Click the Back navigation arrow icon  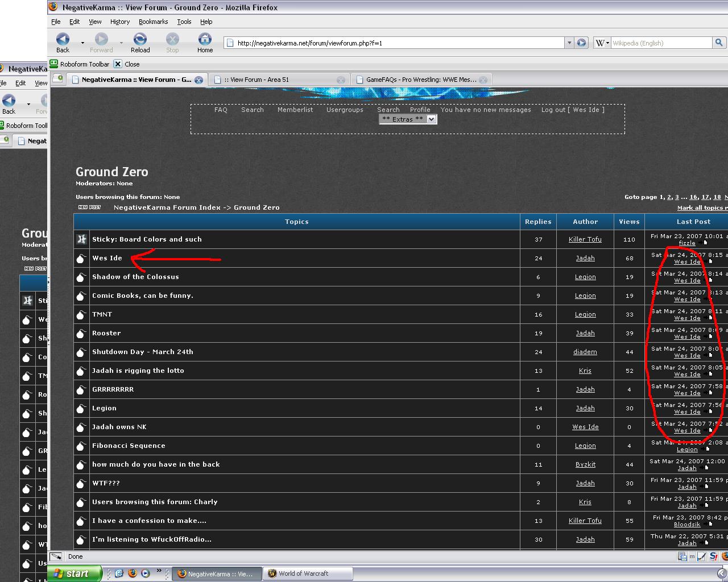[63, 39]
